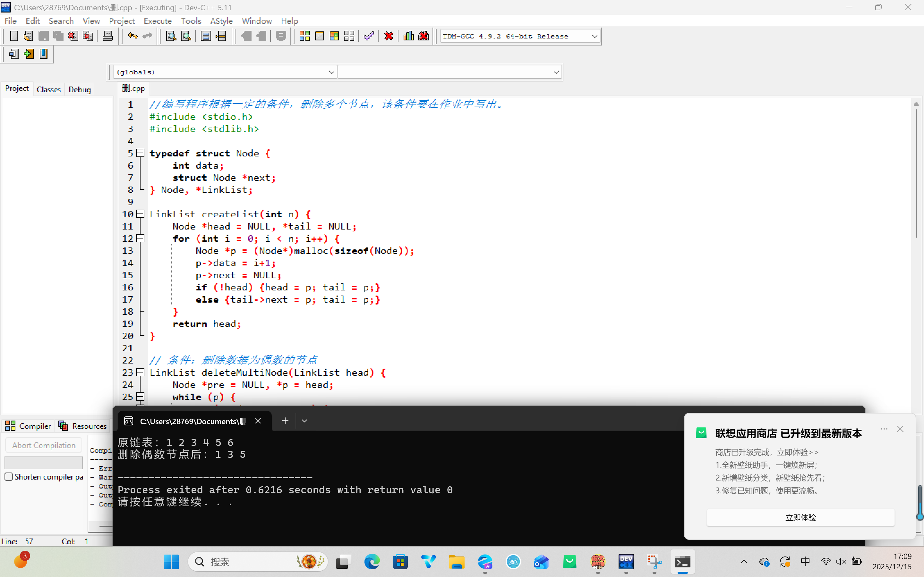The image size is (924, 577).
Task: Click the purple Syntax Check checkmark icon
Action: coord(368,36)
